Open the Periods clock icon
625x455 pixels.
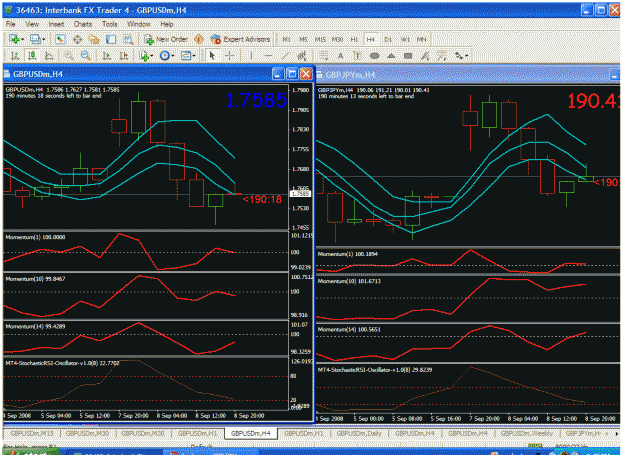(164, 55)
